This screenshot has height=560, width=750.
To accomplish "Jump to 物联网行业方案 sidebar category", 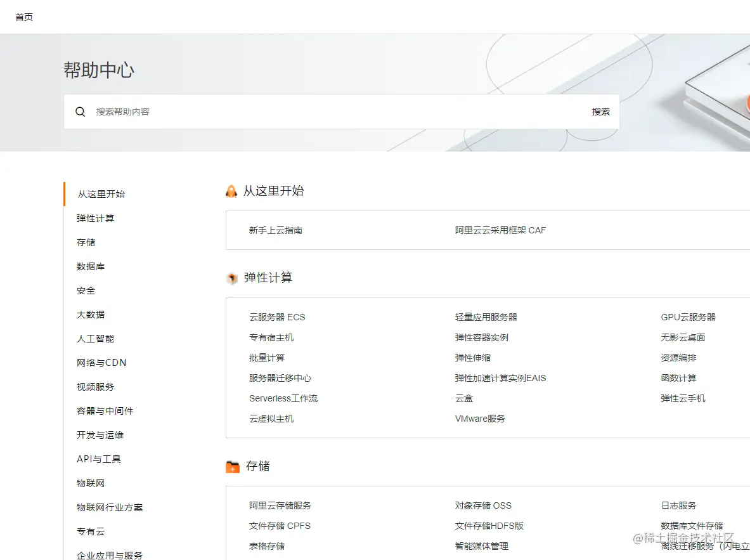I will point(110,507).
